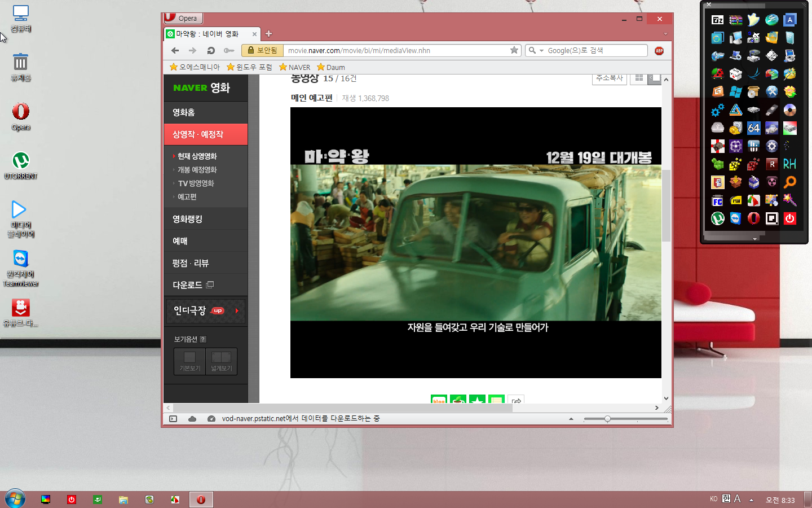Open the PDF tool icon in launcher

pos(736,200)
